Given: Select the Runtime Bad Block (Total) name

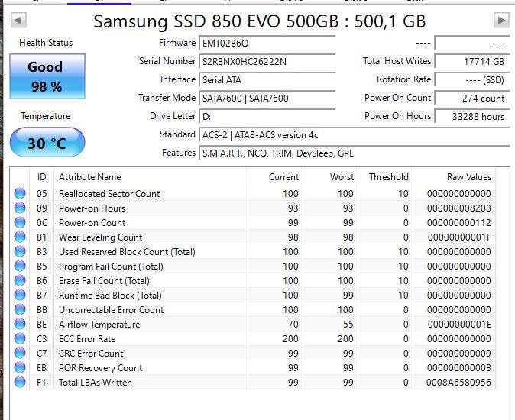Looking at the screenshot, I should click(x=110, y=295).
